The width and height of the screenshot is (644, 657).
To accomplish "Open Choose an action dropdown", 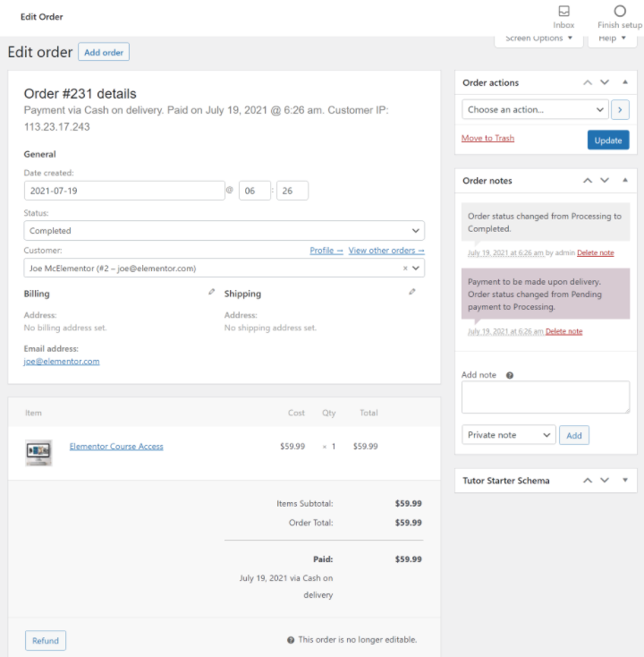I will 535,109.
